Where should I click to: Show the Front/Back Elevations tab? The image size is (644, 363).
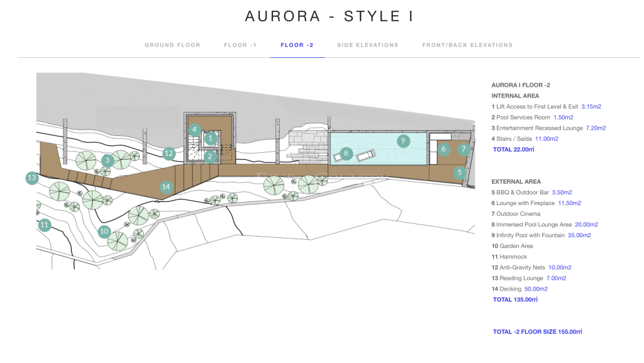[467, 45]
